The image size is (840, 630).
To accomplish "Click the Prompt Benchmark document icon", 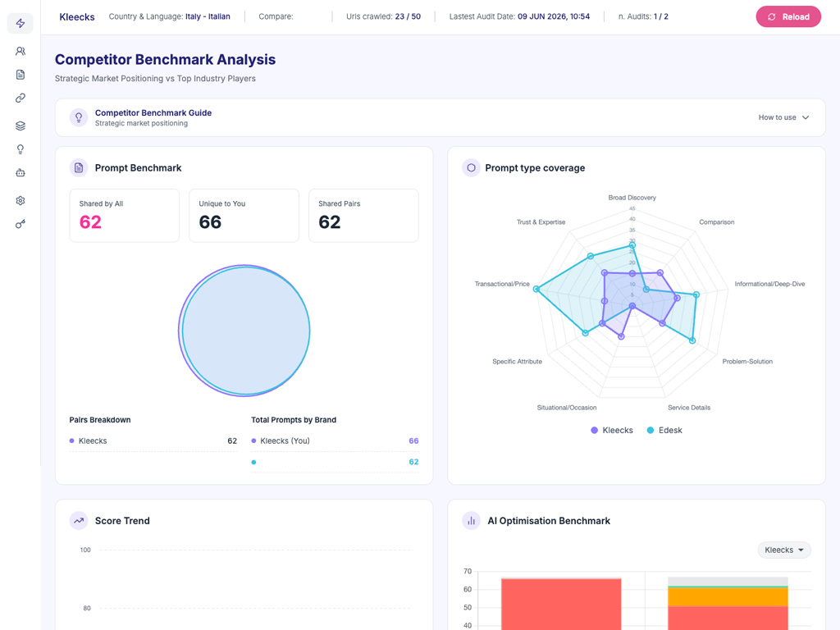I will click(x=79, y=167).
